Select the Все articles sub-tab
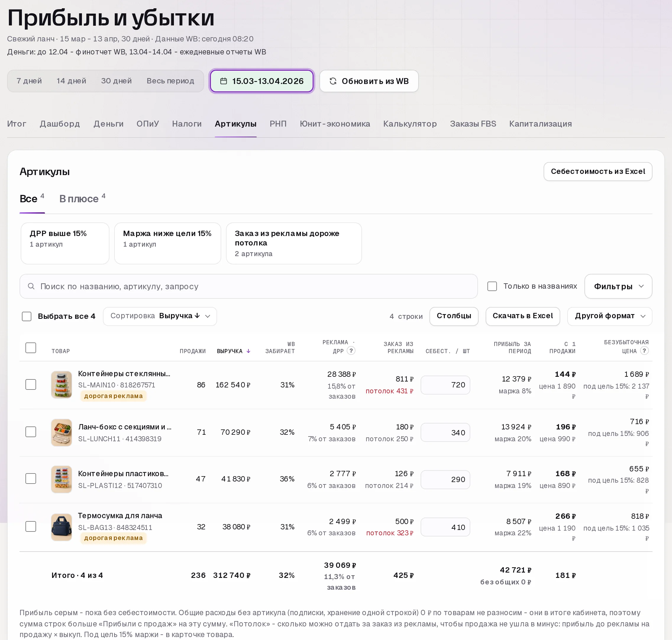This screenshot has width=672, height=640. tap(32, 199)
